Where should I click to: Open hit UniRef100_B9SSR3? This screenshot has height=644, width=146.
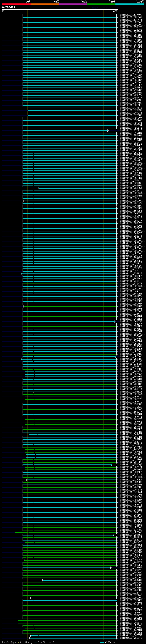click(x=131, y=63)
